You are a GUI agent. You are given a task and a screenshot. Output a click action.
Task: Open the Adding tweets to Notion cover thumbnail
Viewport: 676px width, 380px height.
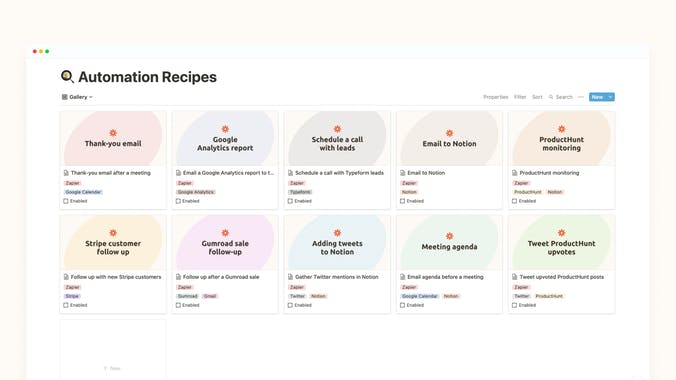pos(337,242)
